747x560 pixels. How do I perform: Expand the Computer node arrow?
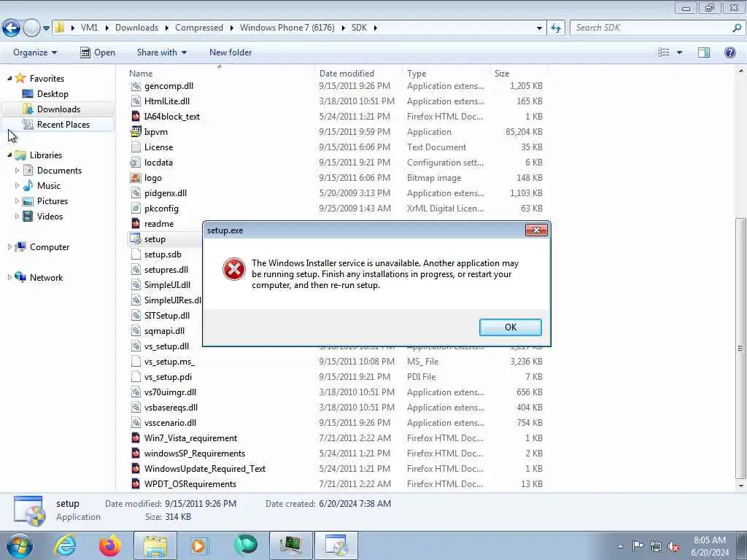[9, 246]
